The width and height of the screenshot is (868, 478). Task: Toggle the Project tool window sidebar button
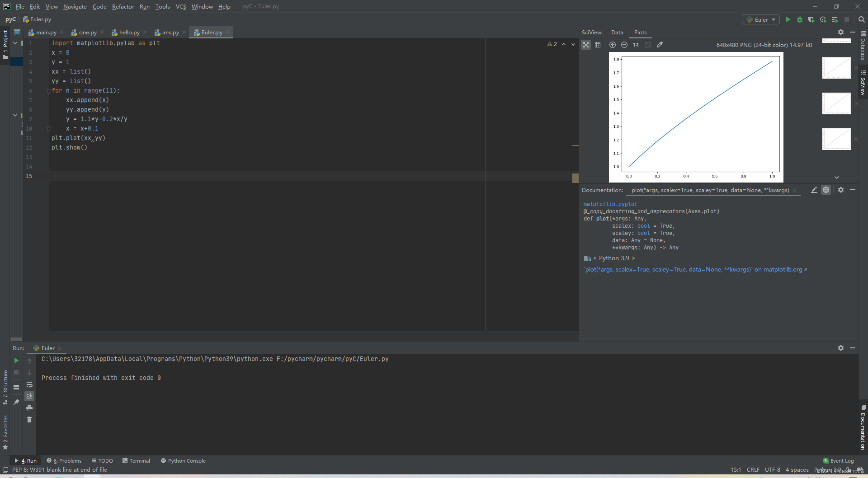click(5, 45)
